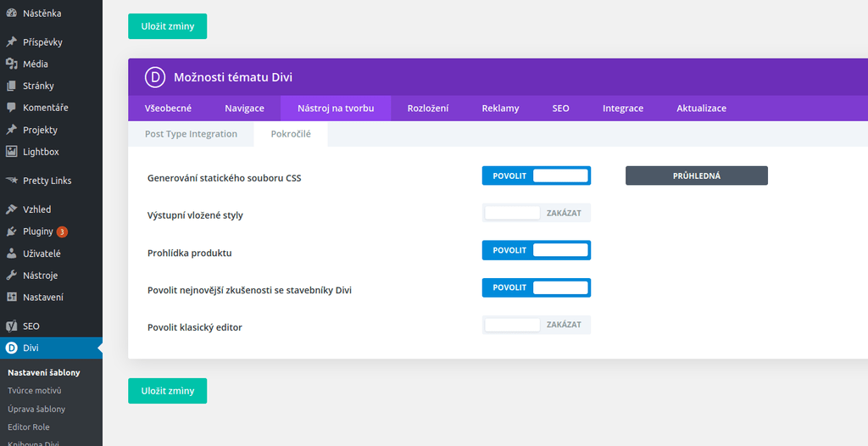This screenshot has width=868, height=446.
Task: Open the Reklamy tab
Action: 500,108
